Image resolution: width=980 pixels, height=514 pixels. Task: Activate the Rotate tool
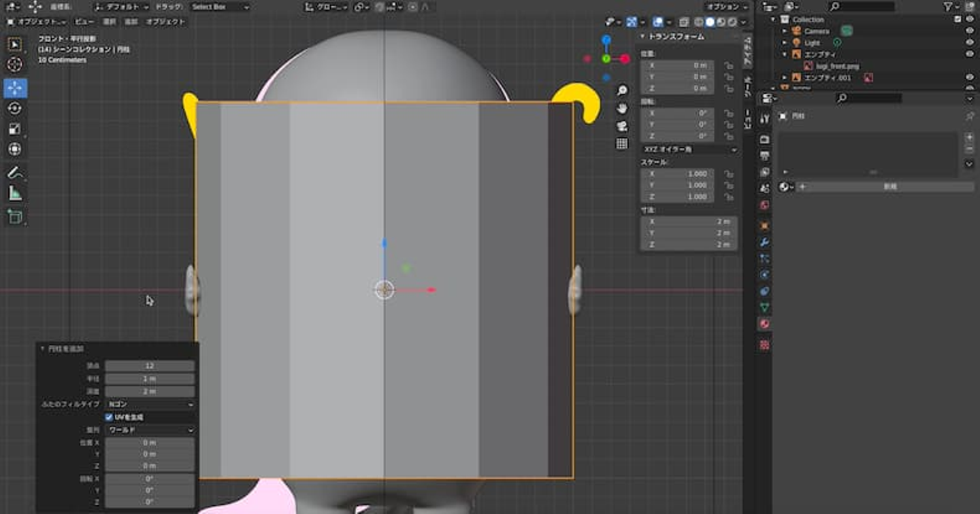pyautogui.click(x=15, y=108)
